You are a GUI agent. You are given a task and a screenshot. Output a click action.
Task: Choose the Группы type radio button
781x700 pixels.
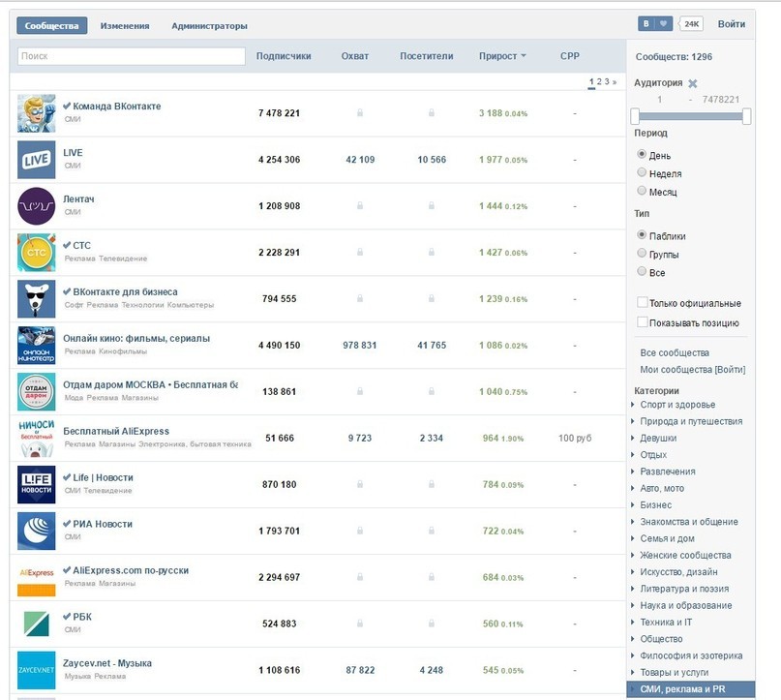click(x=642, y=253)
